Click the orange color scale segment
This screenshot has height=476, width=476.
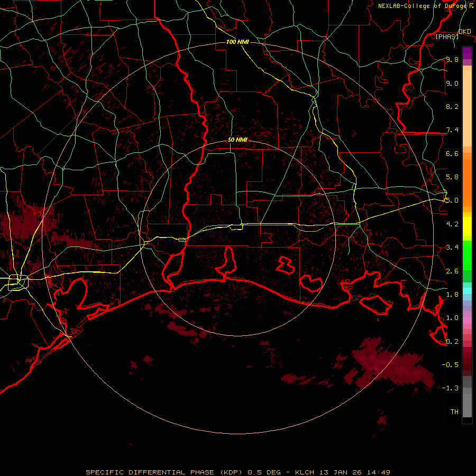click(x=467, y=182)
